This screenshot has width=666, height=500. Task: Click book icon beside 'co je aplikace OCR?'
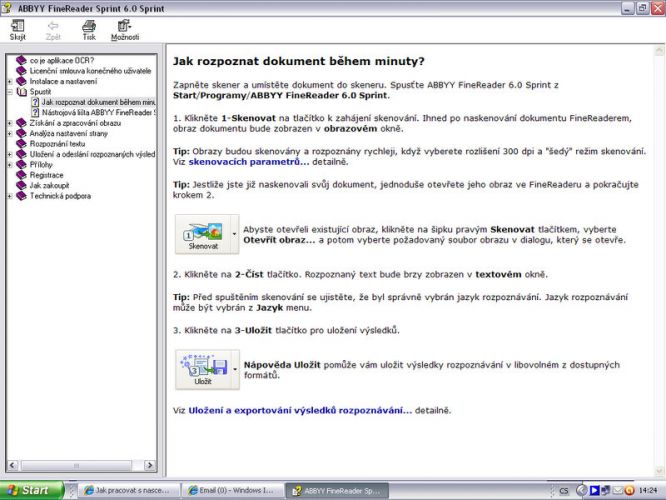click(x=21, y=60)
